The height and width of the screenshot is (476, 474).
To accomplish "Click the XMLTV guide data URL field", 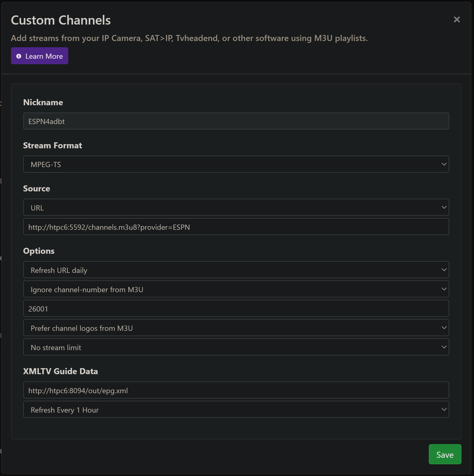I will coord(236,390).
